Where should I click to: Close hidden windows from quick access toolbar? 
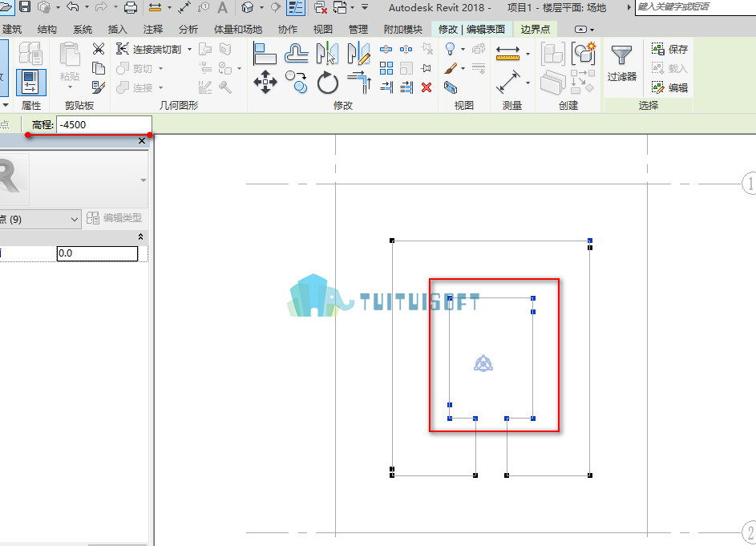(x=321, y=7)
